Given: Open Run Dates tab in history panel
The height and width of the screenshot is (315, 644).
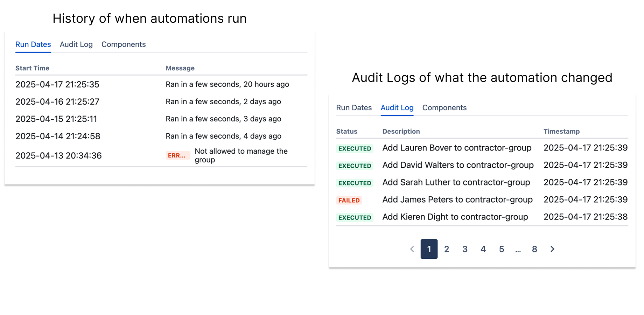Looking at the screenshot, I should click(33, 44).
